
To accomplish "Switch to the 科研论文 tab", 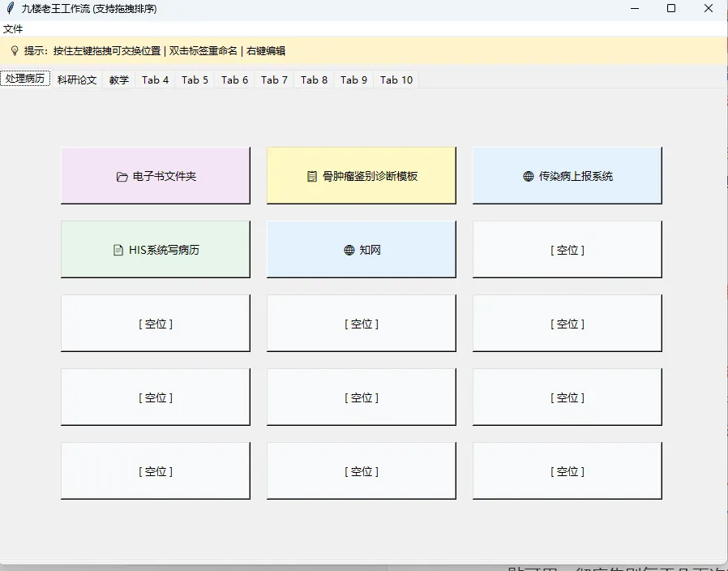I will (77, 80).
